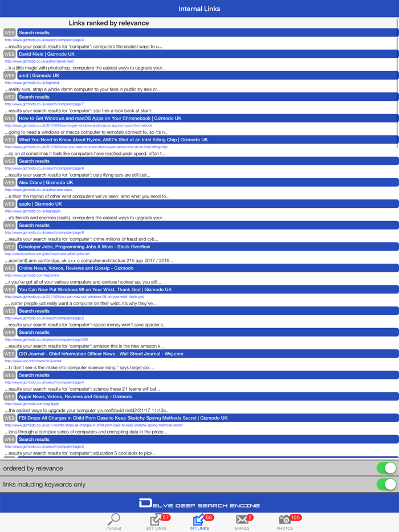Open David Nield | Gizmodo UK result

tap(208, 54)
